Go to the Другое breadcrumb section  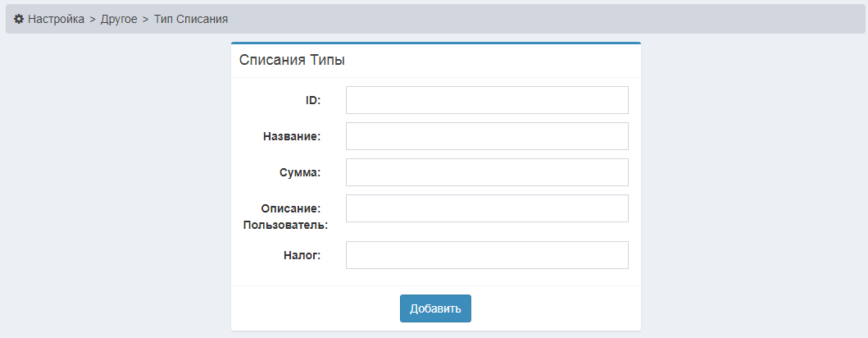[119, 18]
